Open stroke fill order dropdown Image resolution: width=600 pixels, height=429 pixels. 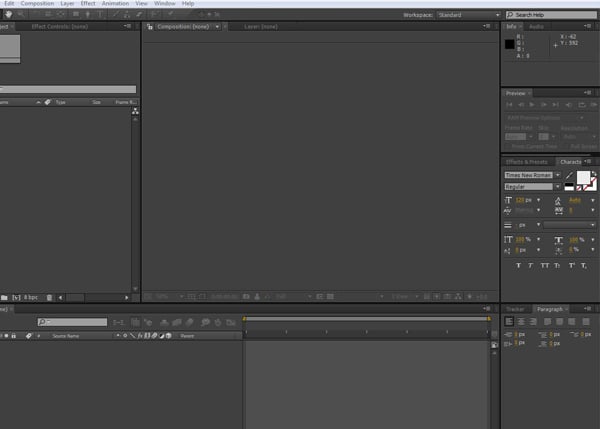coord(569,225)
